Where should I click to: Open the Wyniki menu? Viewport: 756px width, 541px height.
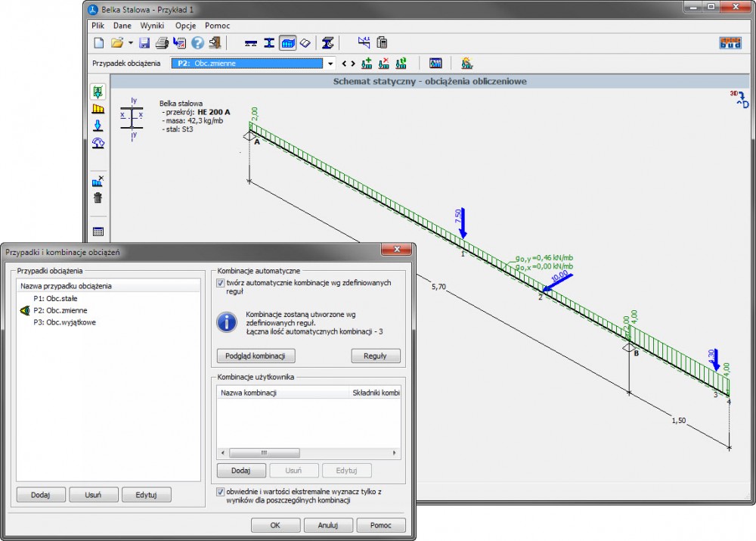(x=152, y=25)
